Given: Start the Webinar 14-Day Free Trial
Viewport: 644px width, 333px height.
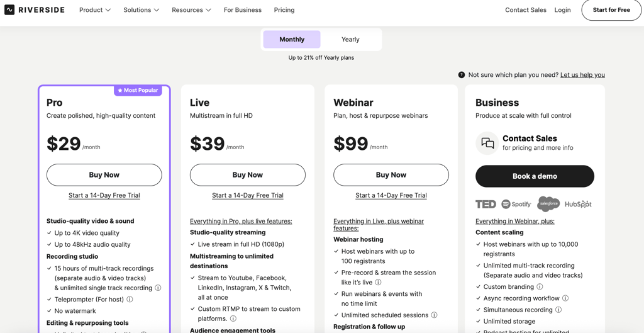Looking at the screenshot, I should coord(391,196).
